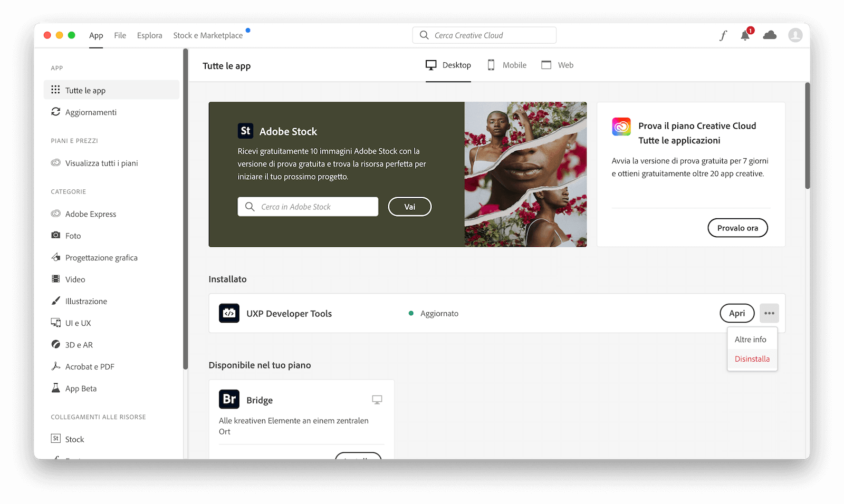844x504 pixels.
Task: Click the Provalo ora button
Action: pyautogui.click(x=737, y=228)
